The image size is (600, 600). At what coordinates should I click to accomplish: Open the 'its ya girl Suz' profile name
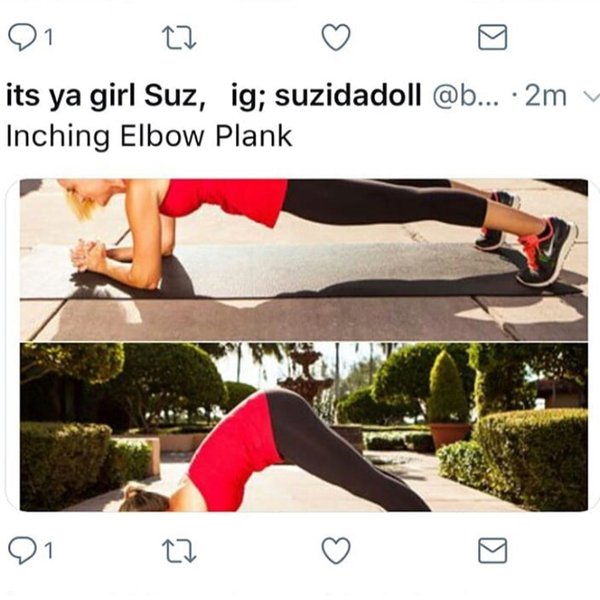click(x=106, y=96)
